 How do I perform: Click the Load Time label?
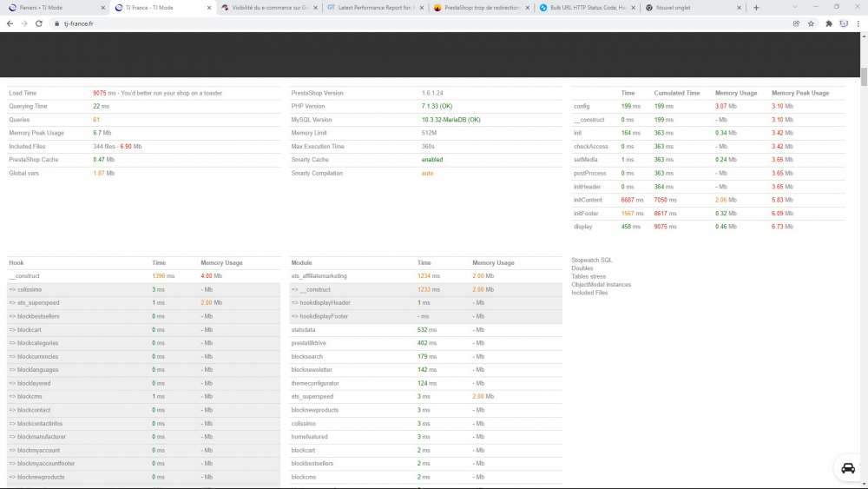pos(23,93)
